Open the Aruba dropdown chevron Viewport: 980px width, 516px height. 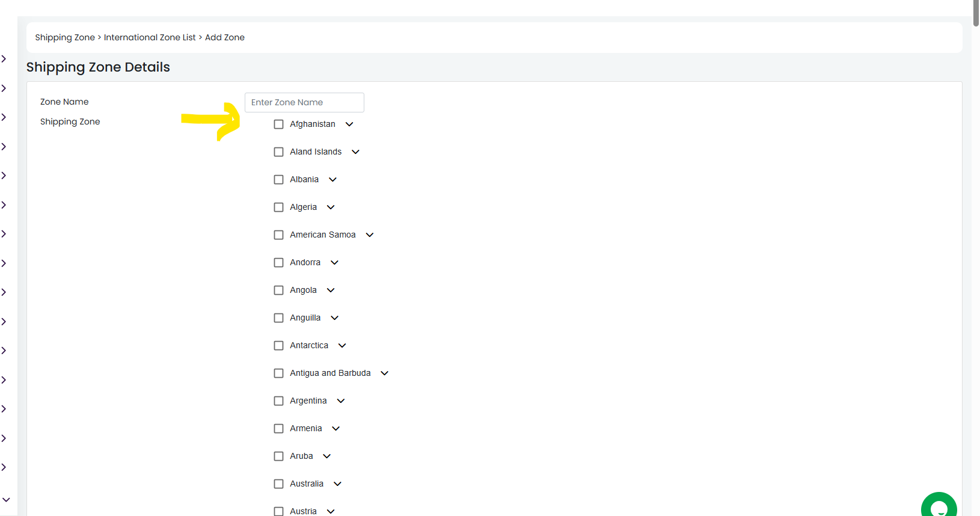coord(327,456)
